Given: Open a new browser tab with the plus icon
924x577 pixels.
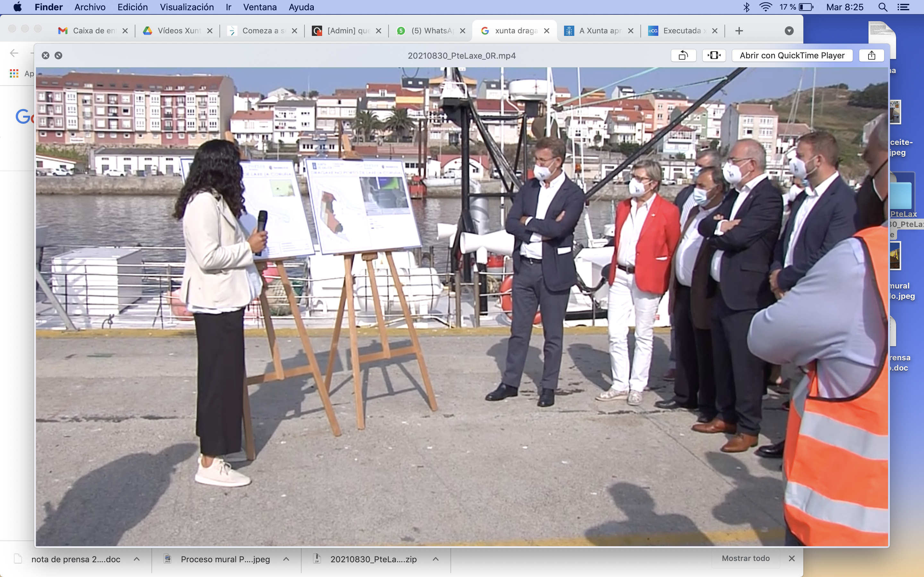Looking at the screenshot, I should pyautogui.click(x=739, y=30).
